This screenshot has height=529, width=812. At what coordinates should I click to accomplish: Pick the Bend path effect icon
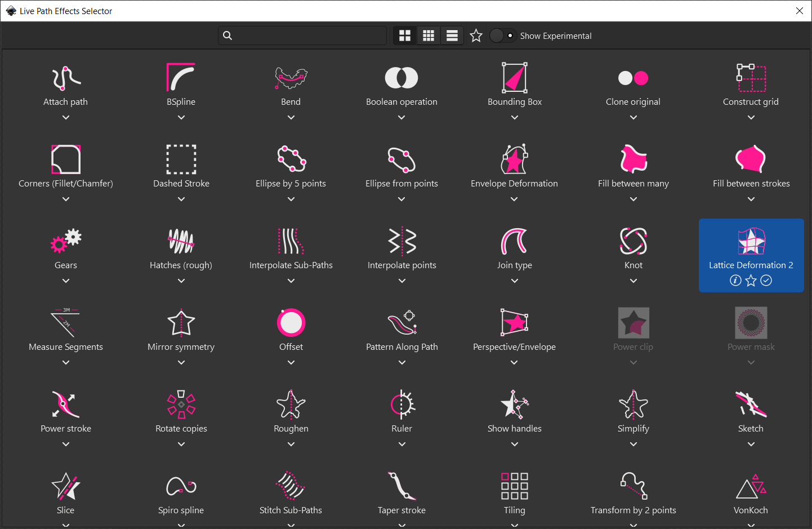(x=291, y=78)
